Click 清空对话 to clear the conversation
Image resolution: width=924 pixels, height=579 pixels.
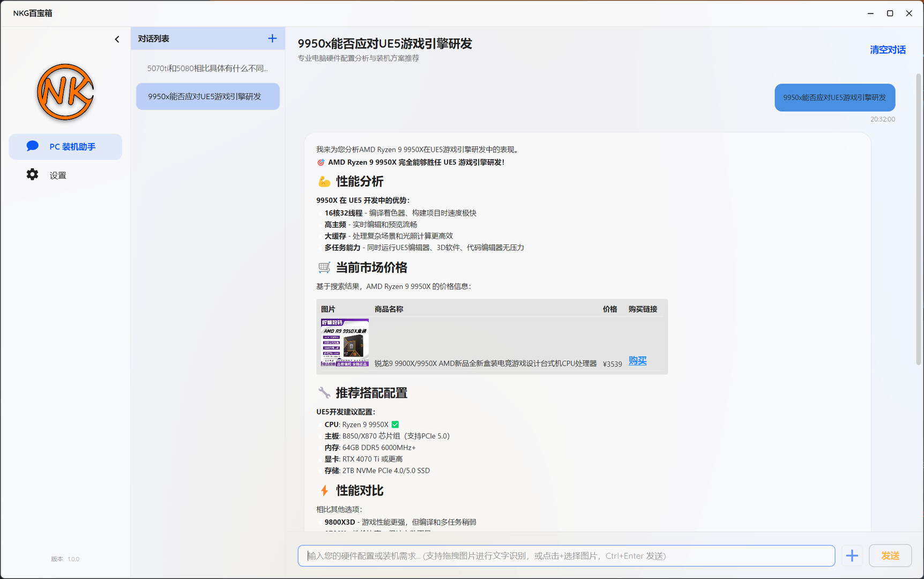[x=888, y=50]
